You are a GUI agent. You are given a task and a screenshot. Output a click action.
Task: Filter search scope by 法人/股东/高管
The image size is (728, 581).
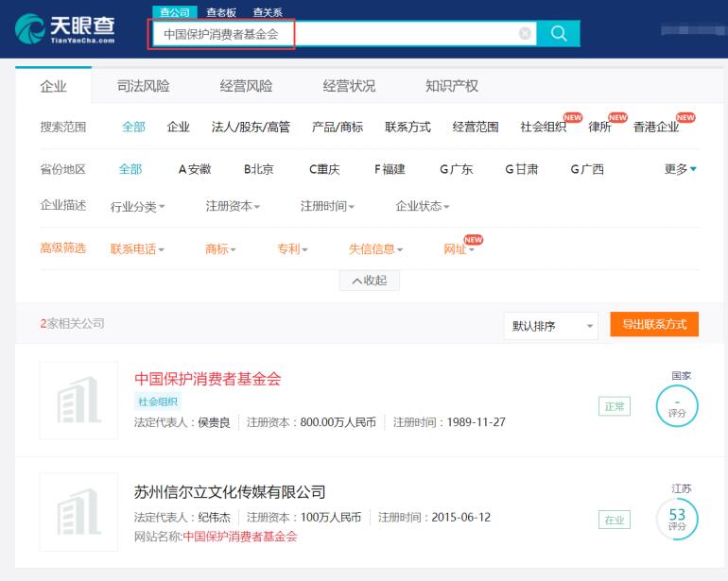coord(251,127)
